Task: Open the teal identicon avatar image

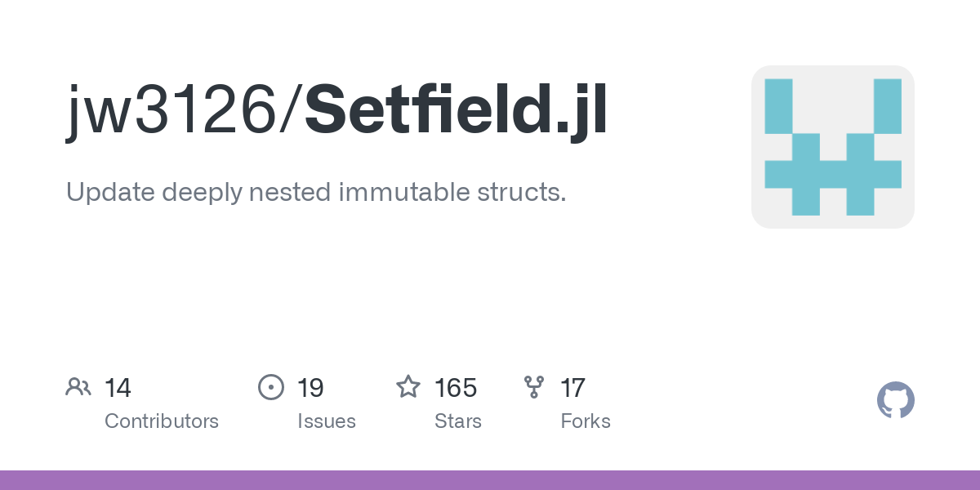Action: point(832,147)
